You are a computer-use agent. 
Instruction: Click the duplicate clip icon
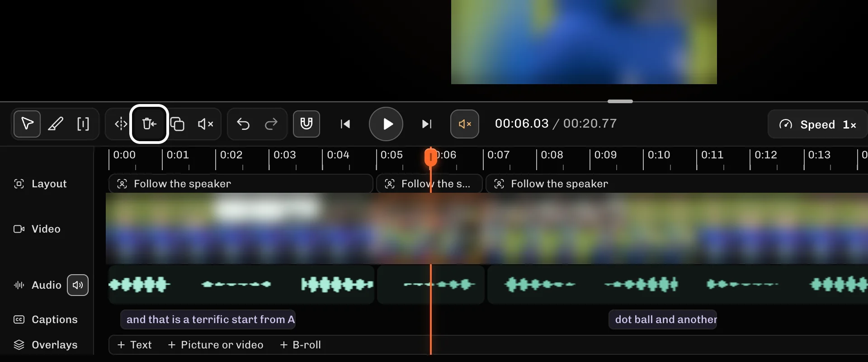pyautogui.click(x=177, y=124)
